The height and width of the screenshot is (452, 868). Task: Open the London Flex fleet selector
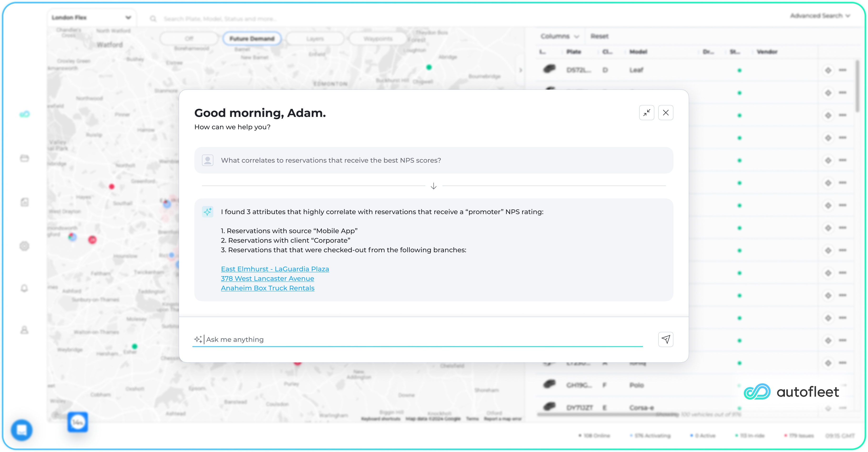tap(91, 17)
